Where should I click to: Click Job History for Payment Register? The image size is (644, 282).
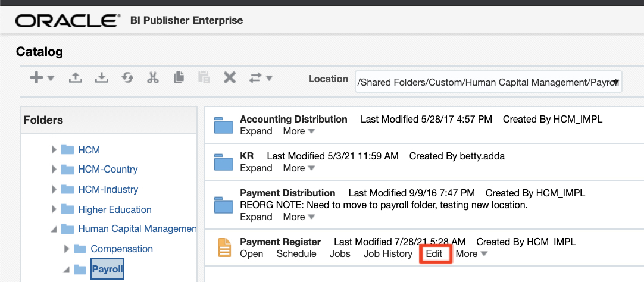(x=387, y=254)
